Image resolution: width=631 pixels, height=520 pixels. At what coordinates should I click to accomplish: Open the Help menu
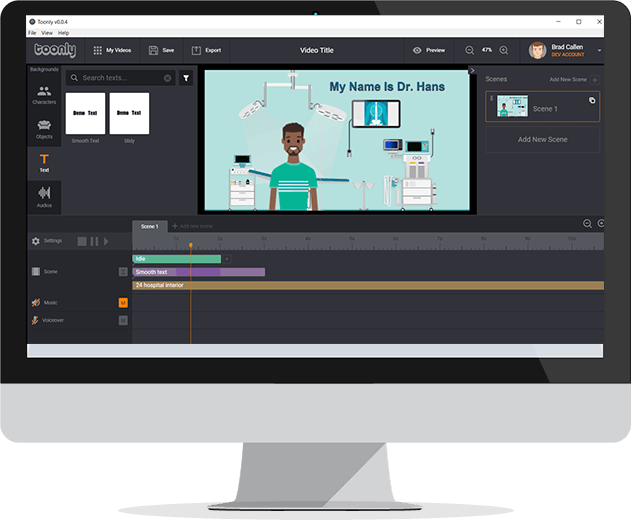63,33
